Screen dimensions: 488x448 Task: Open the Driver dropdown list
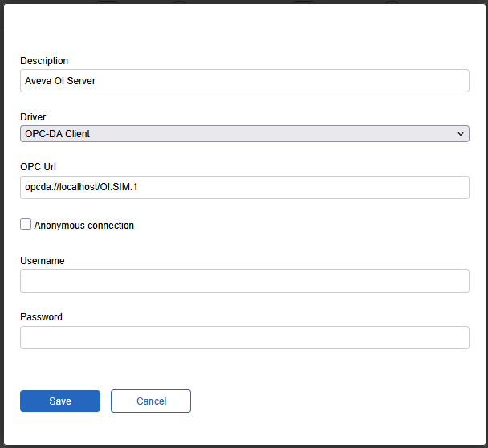tap(244, 134)
